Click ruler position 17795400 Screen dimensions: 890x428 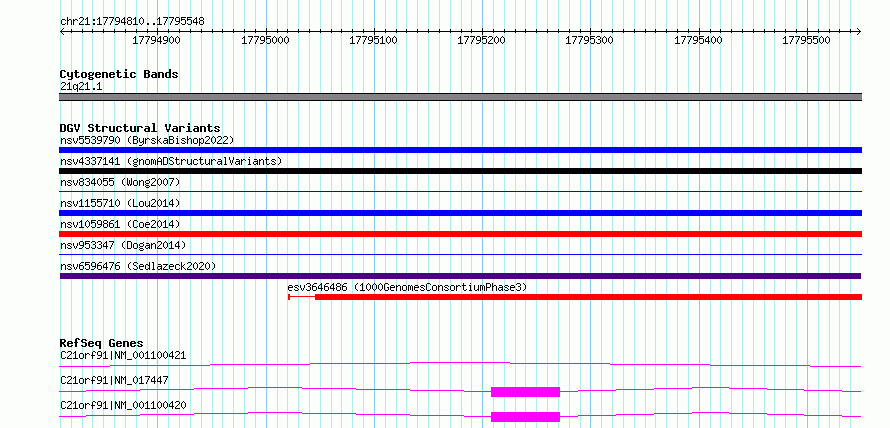point(698,40)
